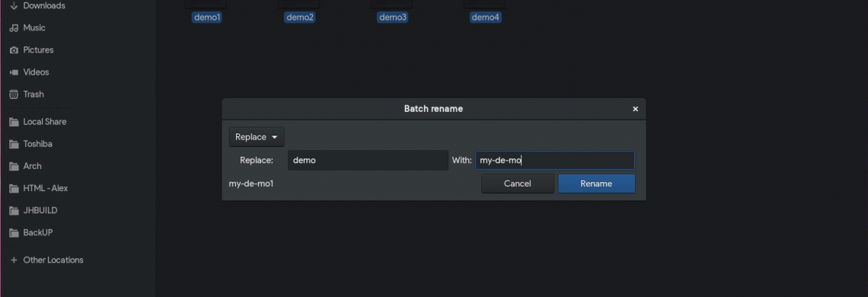The height and width of the screenshot is (297, 868).
Task: Select the demo1 file label
Action: tap(207, 18)
